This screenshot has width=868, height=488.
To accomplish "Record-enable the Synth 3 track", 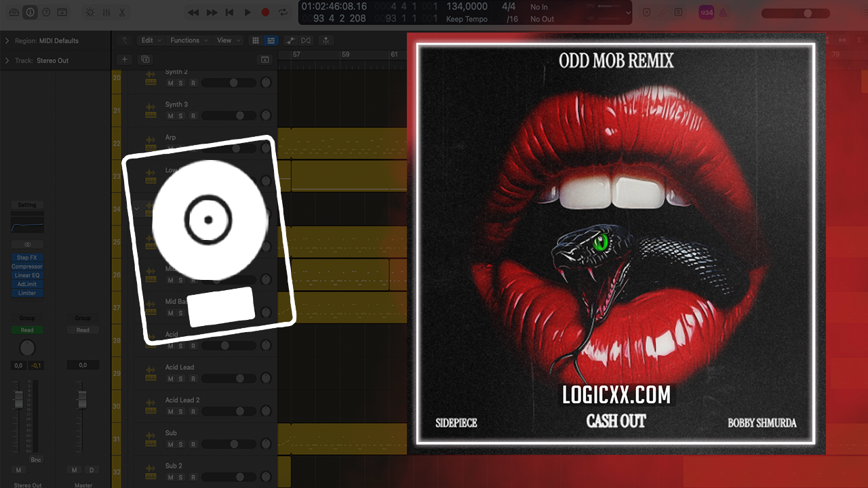I will click(x=193, y=116).
